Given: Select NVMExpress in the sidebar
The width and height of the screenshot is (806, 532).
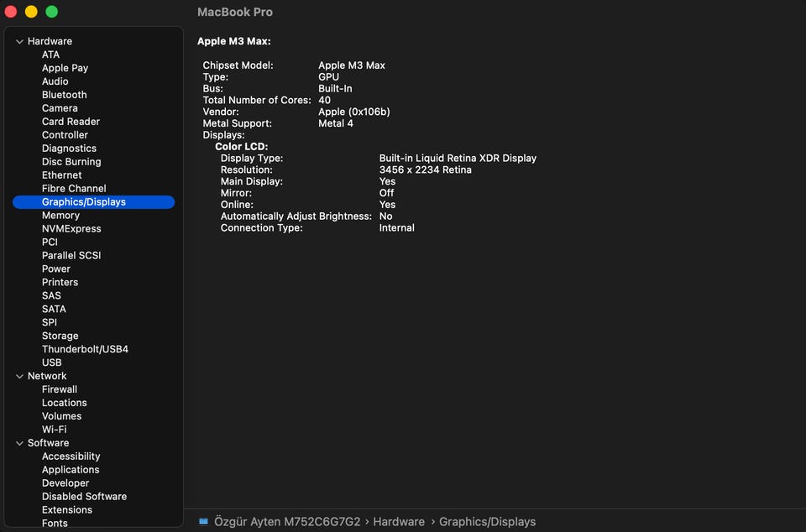Looking at the screenshot, I should tap(71, 229).
